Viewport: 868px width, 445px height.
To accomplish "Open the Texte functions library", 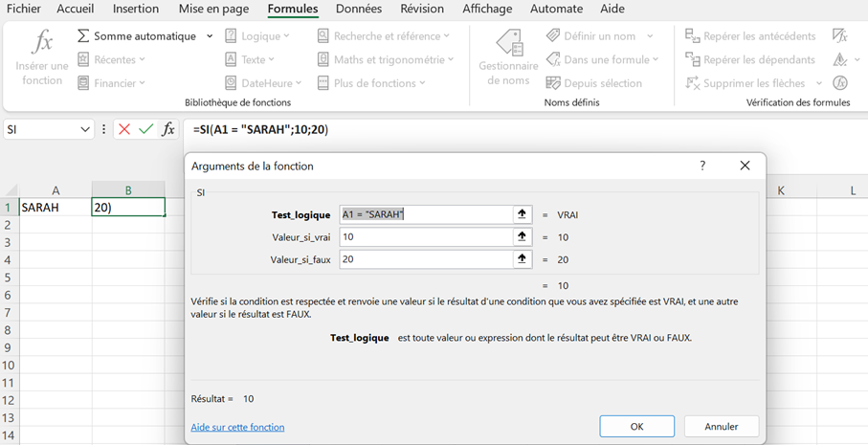I will click(x=250, y=59).
